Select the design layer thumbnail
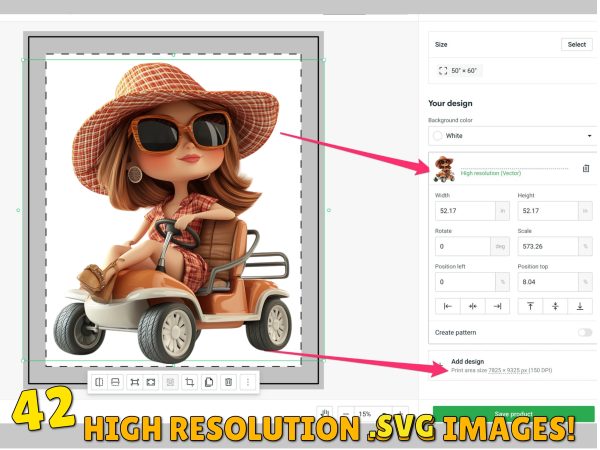The height and width of the screenshot is (450, 600). click(444, 169)
